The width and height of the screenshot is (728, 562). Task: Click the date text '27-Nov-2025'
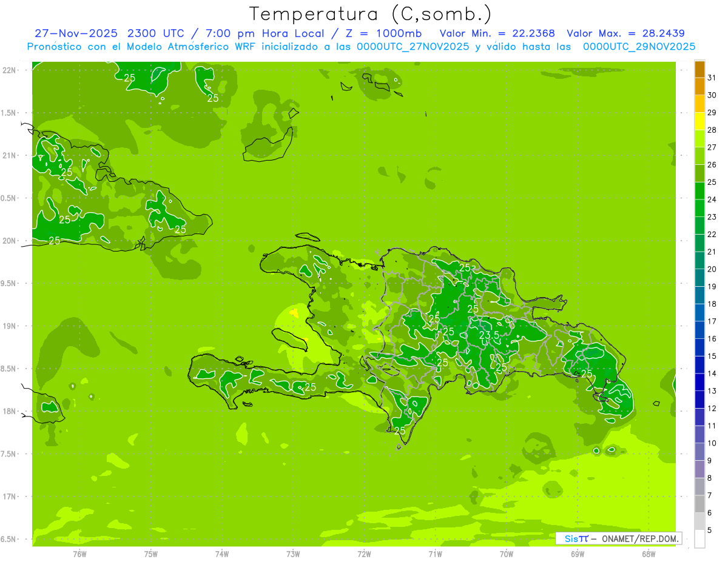point(76,33)
